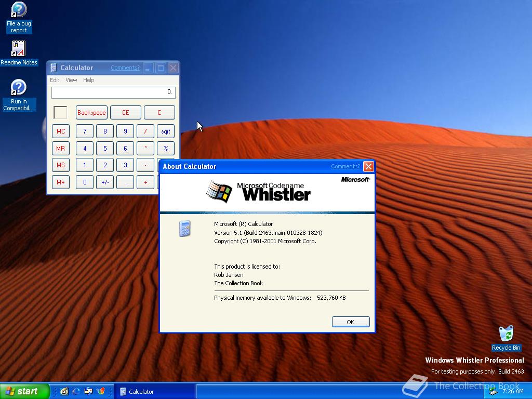Click the calculator icon in About dialog
Screen dimensions: 532x399
184,229
